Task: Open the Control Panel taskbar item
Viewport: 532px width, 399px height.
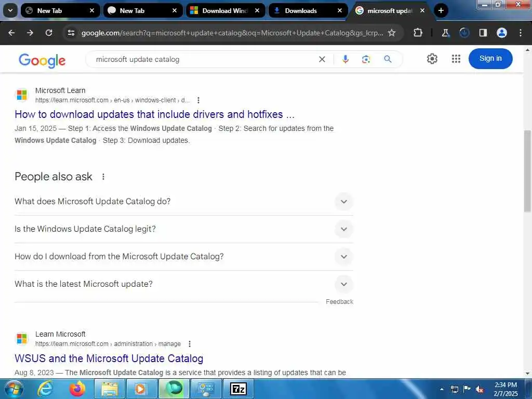Action: [206, 389]
